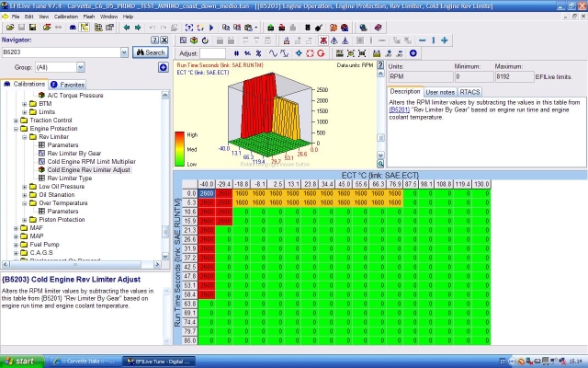Toggle the 3D cube chart view icon
This screenshot has width=588, height=368.
[194, 40]
